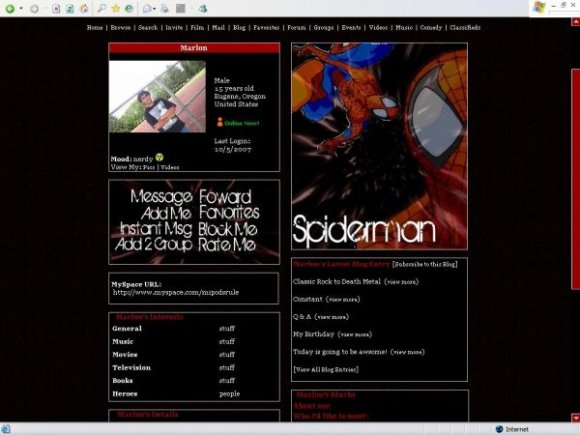View more of the Constant blog entry

coord(343,299)
